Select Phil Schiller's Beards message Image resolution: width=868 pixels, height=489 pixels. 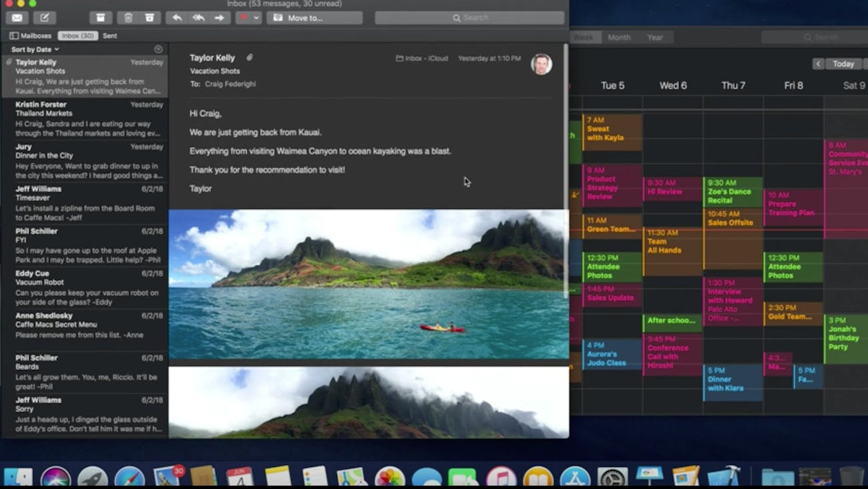pyautogui.click(x=85, y=371)
